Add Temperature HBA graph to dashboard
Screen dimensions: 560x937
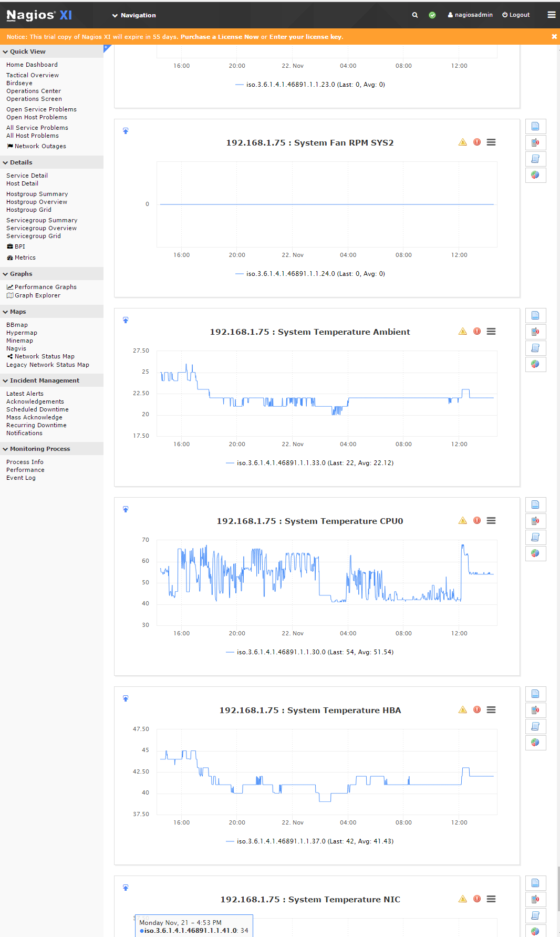[126, 698]
